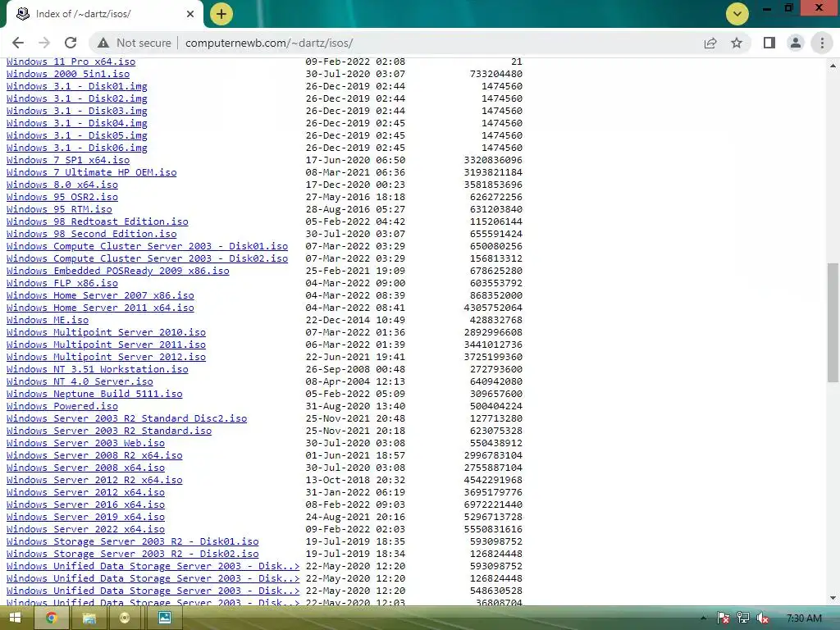
Task: Open Windows Server 2012 R2 x64.iso
Action: [94, 481]
